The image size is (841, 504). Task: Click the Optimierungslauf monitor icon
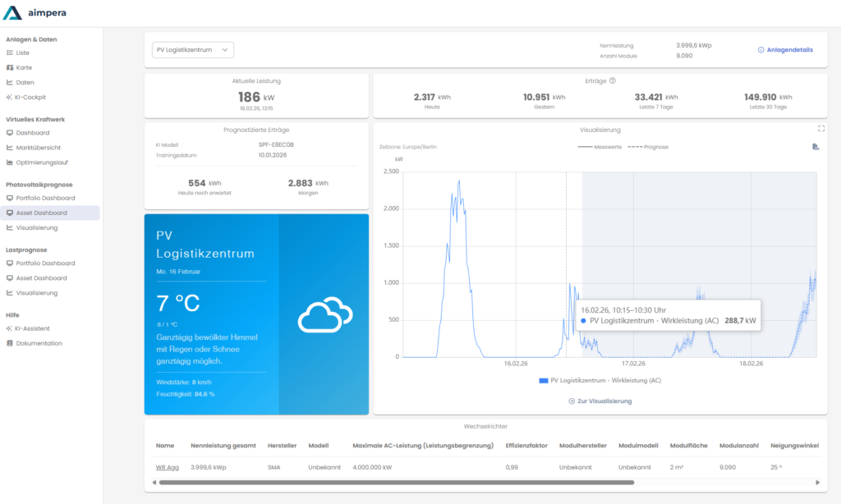pyautogui.click(x=10, y=163)
